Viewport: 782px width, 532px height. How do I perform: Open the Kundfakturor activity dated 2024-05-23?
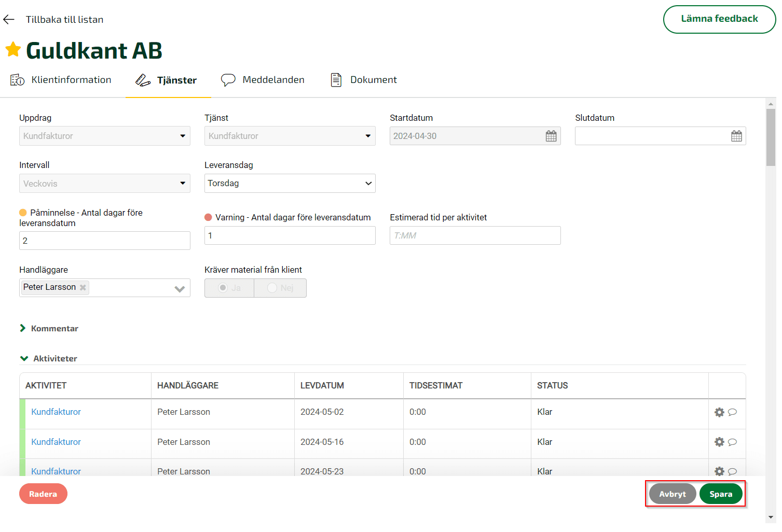pos(56,471)
